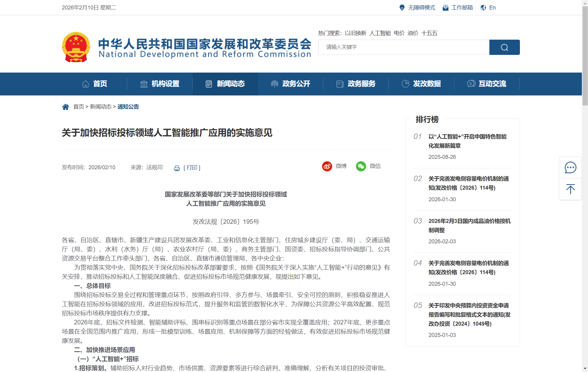Share the article via Weibo icon
This screenshot has width=588, height=372.
click(327, 166)
